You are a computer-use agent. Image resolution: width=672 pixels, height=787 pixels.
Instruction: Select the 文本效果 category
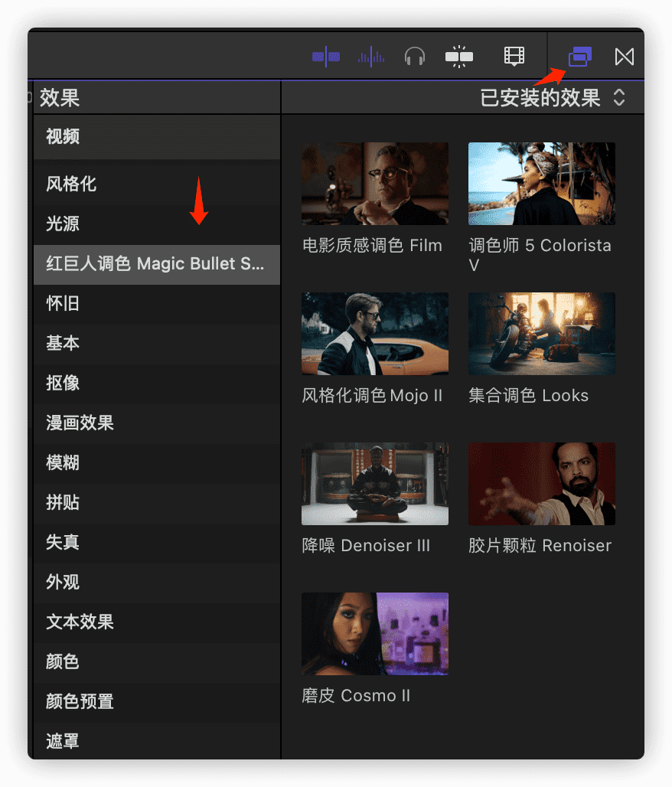[x=157, y=622]
